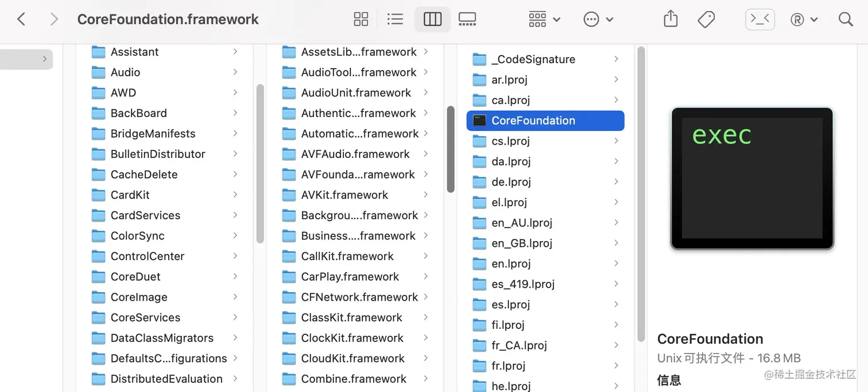Click the cs.lproj folder icon
Viewport: 868px width, 392px height.
(x=479, y=141)
